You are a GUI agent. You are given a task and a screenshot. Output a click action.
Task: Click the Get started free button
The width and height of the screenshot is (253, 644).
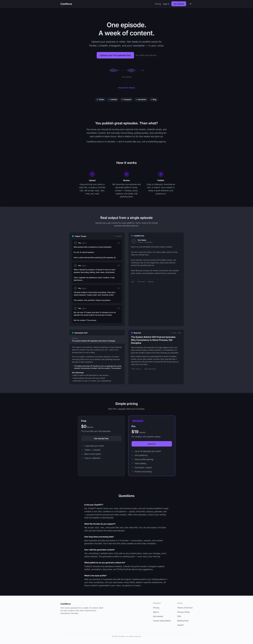tap(101, 439)
